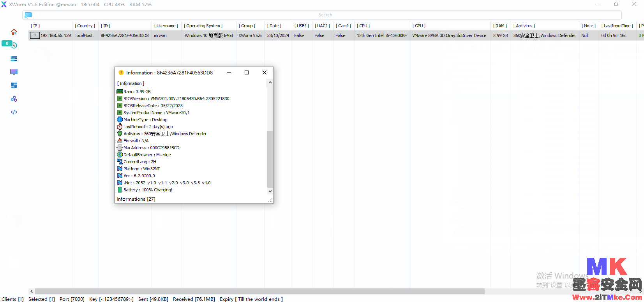Click the green 0 notification badge
Screen dimensions: 644x302
[7, 43]
